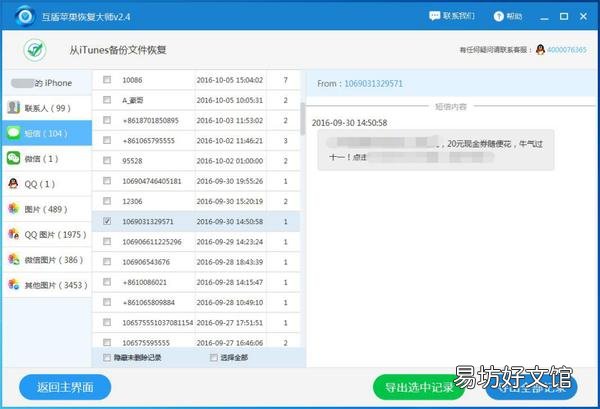Click the QQ penguin customer service icon
This screenshot has height=409, width=600.
click(x=540, y=50)
